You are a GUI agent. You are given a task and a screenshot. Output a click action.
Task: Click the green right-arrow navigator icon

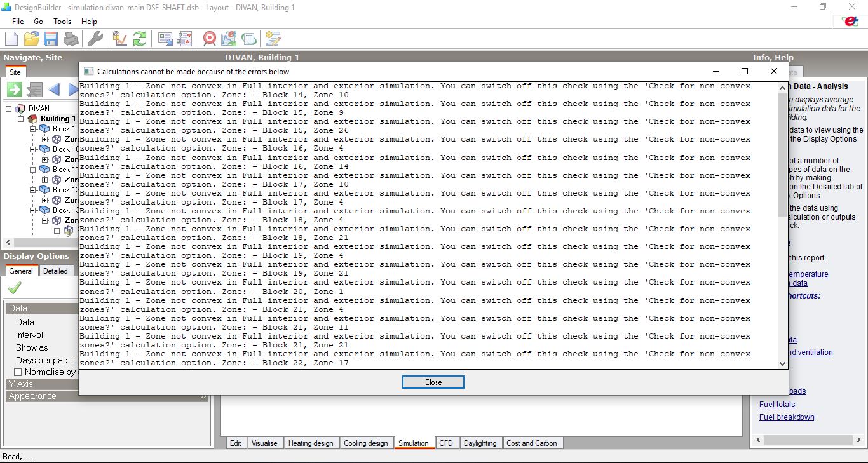pyautogui.click(x=15, y=90)
